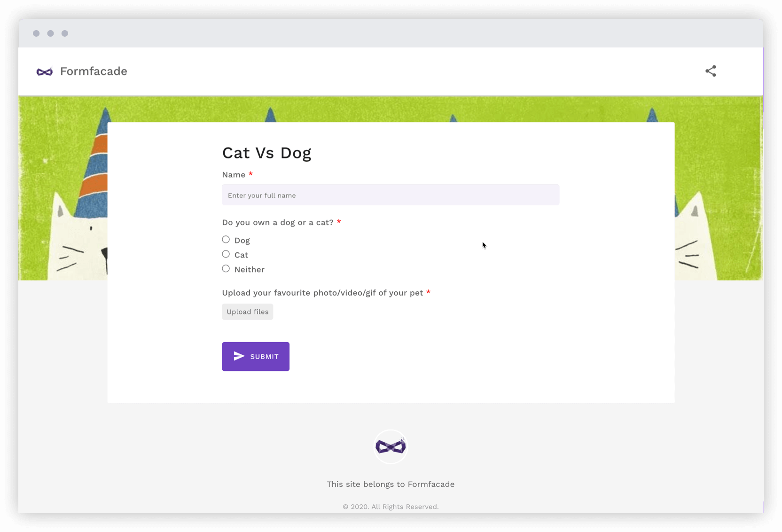
Task: Click the Upload files button
Action: tap(247, 312)
